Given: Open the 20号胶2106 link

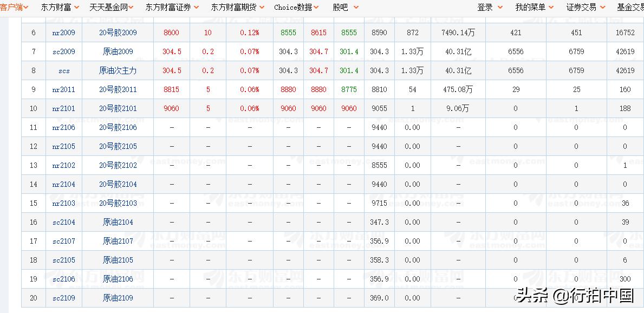Looking at the screenshot, I should click(x=118, y=127).
